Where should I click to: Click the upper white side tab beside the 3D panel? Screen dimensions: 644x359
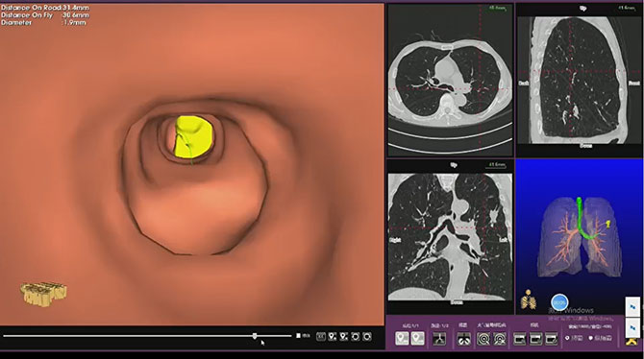(632, 306)
